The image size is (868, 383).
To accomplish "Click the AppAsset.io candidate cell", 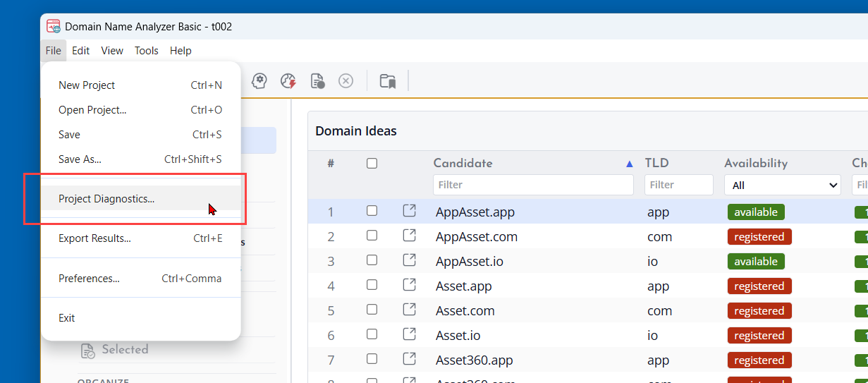I will coord(470,261).
